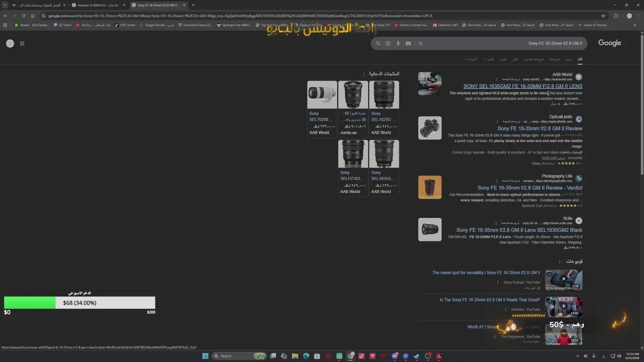Viewport: 644px width, 362px height.
Task: Open Chrome tab search dropdown arrow
Action: click(x=5, y=5)
